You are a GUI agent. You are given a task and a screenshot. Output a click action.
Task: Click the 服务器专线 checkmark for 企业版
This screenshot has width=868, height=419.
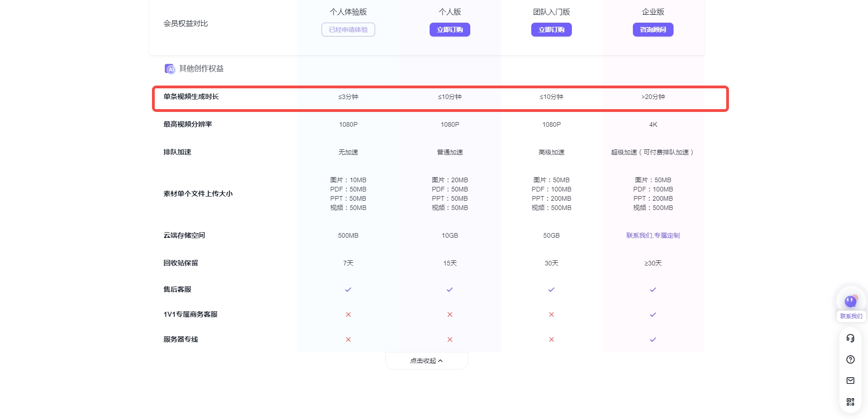[653, 339]
